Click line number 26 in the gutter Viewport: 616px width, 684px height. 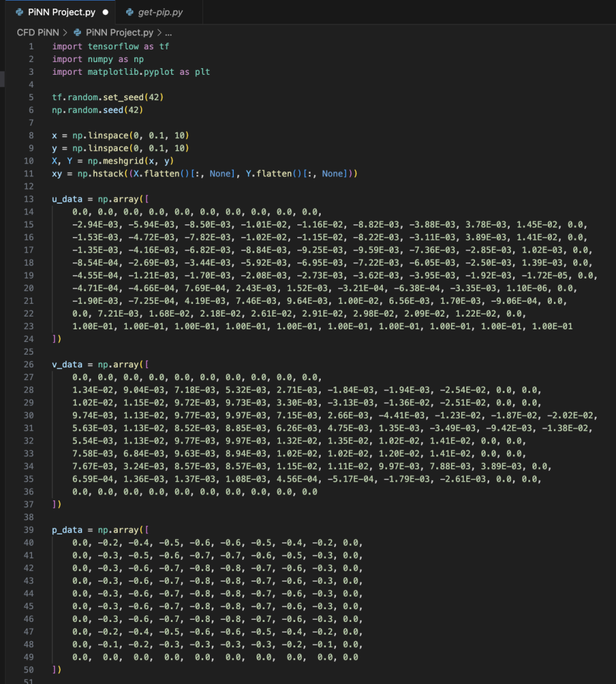[28, 364]
